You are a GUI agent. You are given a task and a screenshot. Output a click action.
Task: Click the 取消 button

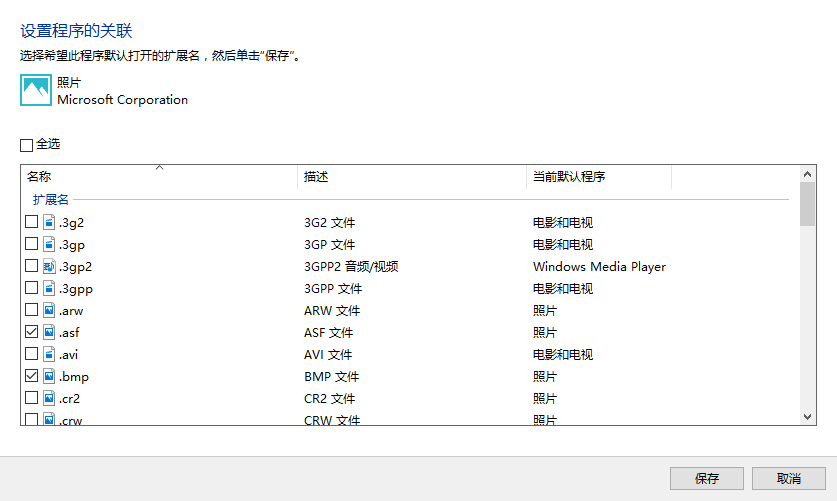[x=788, y=479]
